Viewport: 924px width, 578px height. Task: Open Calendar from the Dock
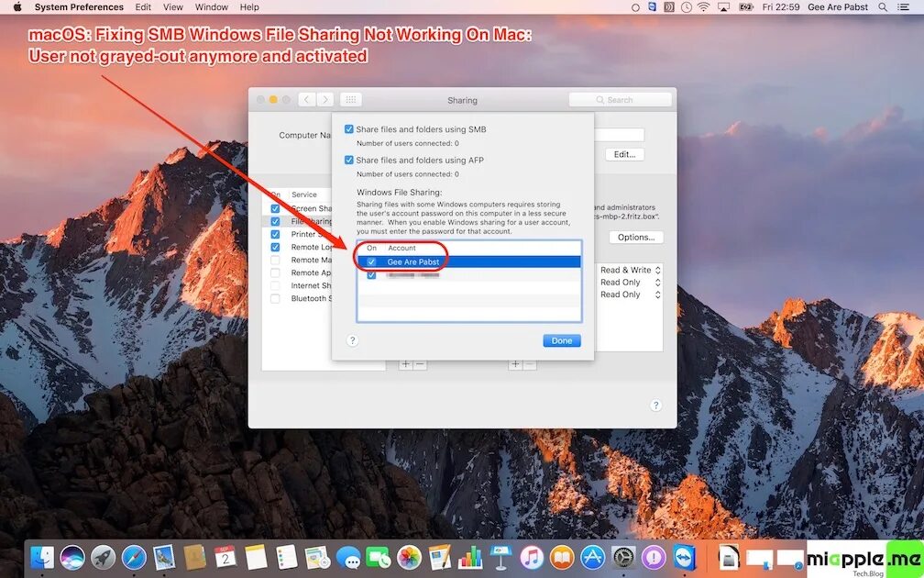click(225, 558)
